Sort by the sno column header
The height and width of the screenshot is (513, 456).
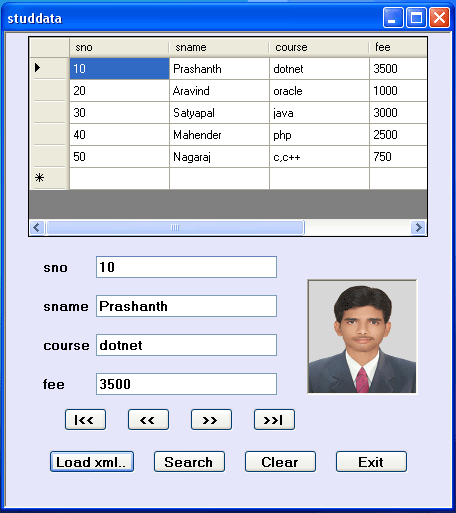click(x=119, y=47)
